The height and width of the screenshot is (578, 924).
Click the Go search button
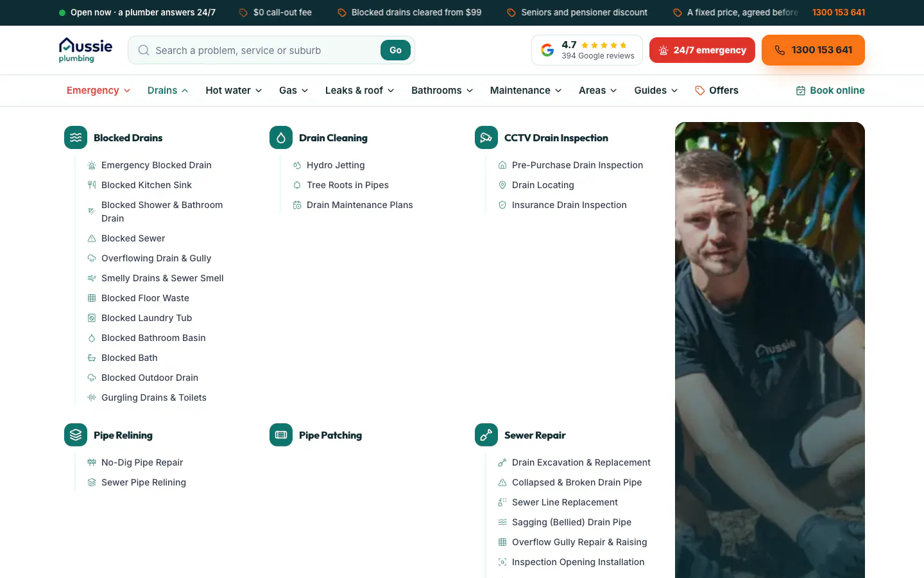(x=395, y=50)
